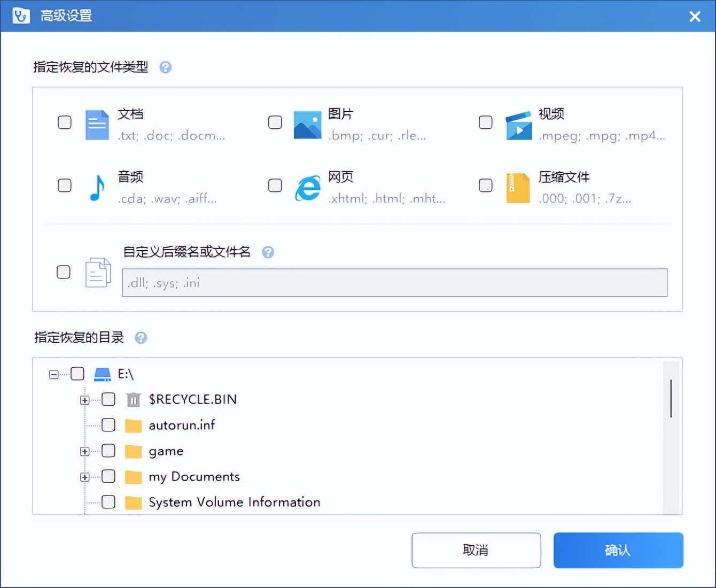Click the 视频 video clapperboard icon
This screenshot has width=716, height=588.
pos(518,126)
